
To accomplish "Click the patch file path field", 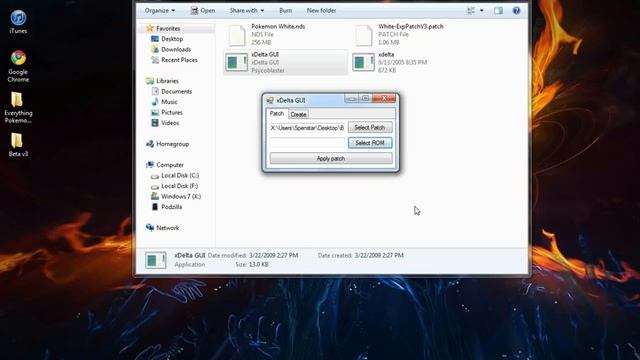I will pyautogui.click(x=307, y=128).
